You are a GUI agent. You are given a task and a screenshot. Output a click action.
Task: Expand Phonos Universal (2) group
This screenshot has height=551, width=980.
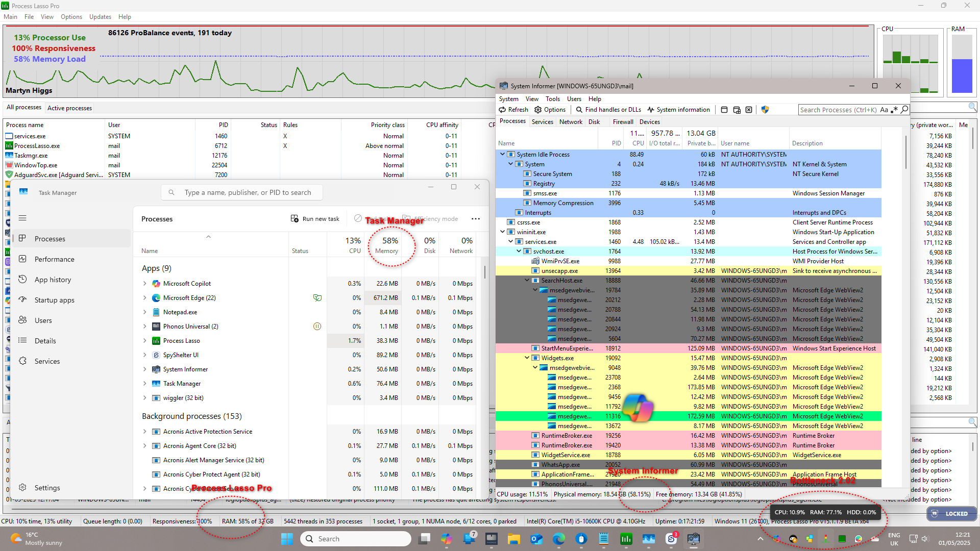click(x=145, y=327)
